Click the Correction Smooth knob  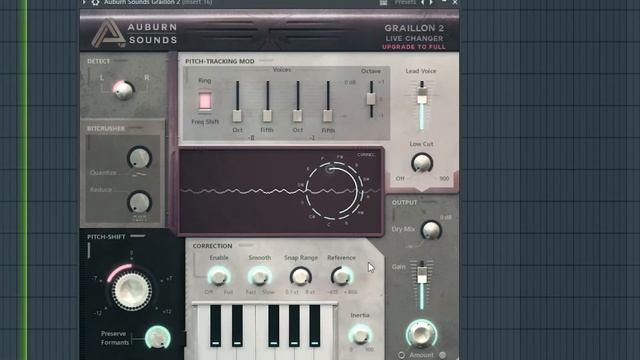[260, 277]
